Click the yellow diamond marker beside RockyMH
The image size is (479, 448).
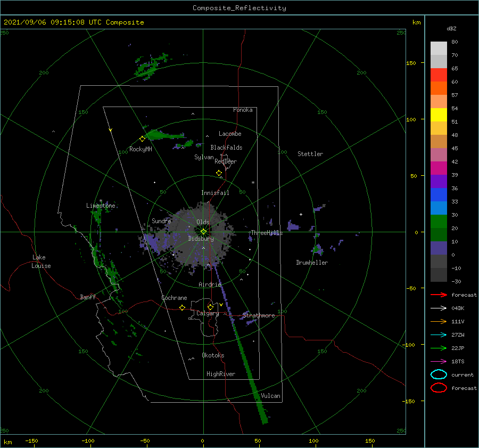[x=142, y=139]
